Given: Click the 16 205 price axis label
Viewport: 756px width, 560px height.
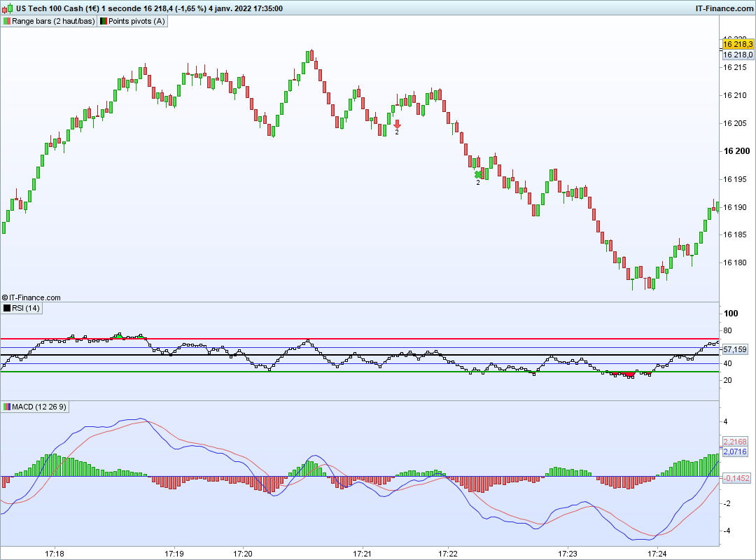Looking at the screenshot, I should click(735, 123).
